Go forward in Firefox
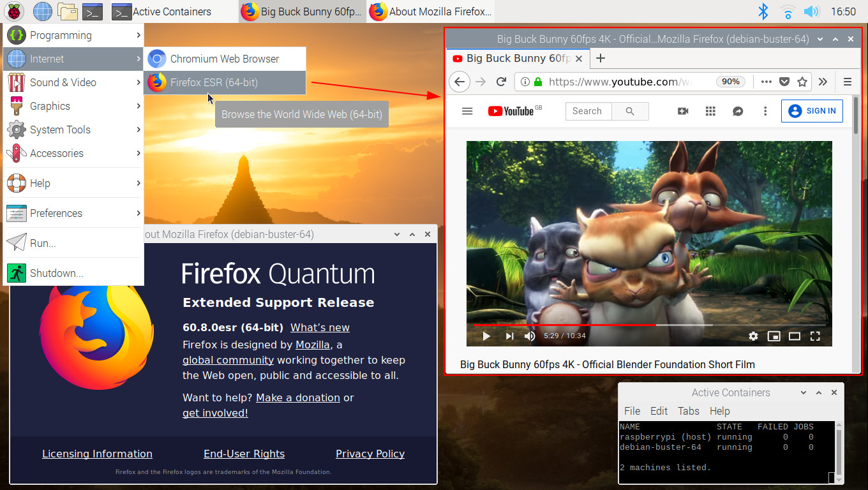Viewport: 868px width, 490px height. [481, 82]
